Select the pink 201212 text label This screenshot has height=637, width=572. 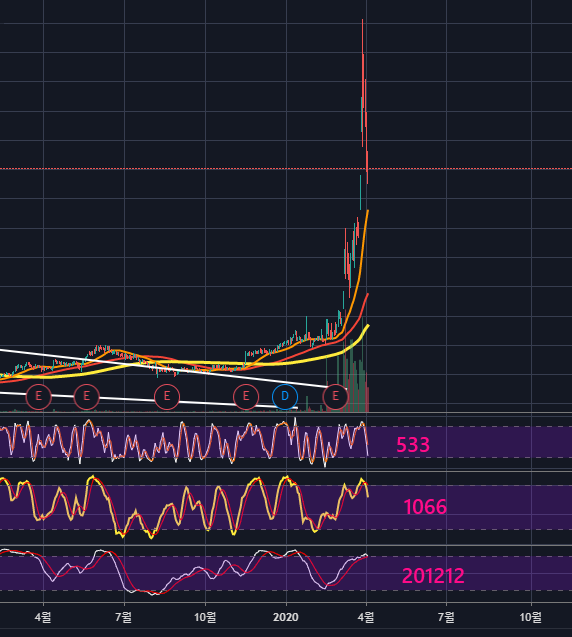(x=433, y=576)
